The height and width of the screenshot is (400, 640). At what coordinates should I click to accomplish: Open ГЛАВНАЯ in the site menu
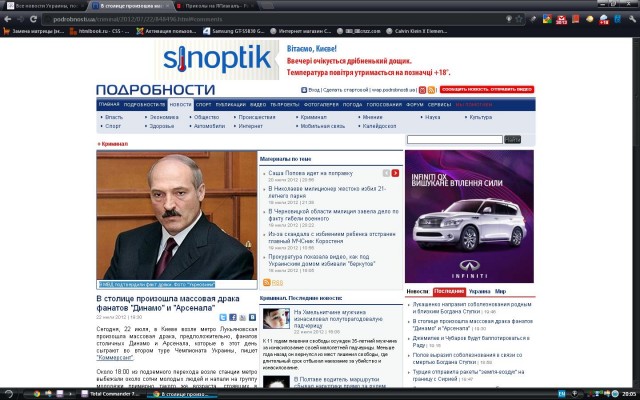pos(109,104)
